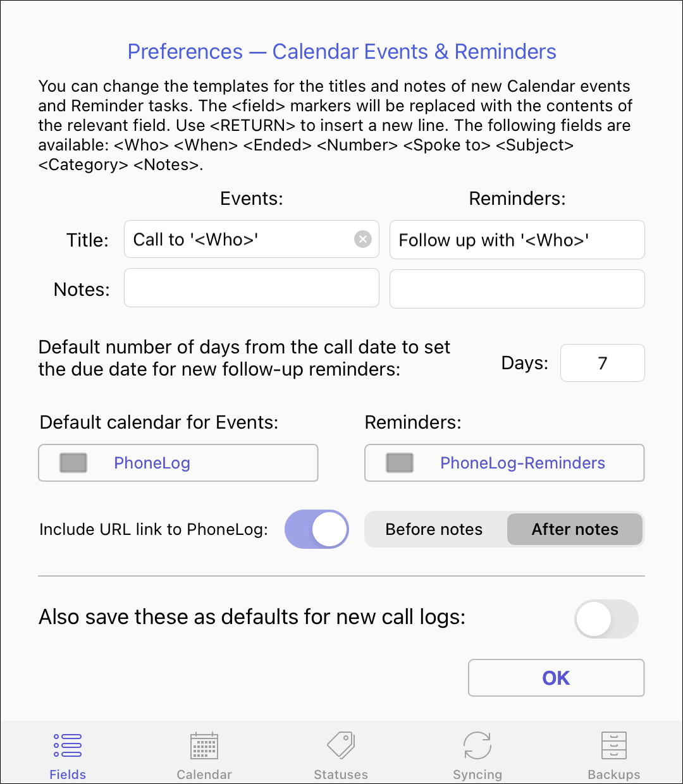Open the PhoneLog events calendar picker
The height and width of the screenshot is (784, 683).
click(178, 463)
